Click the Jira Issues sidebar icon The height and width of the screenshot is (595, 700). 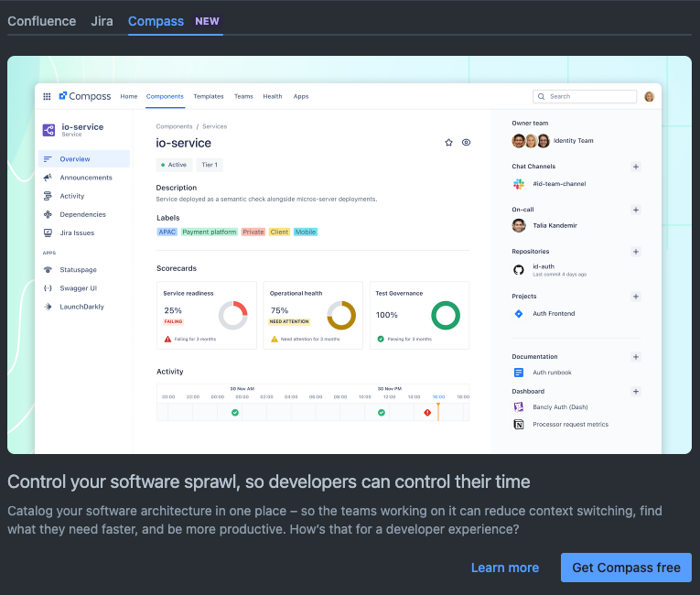(x=48, y=233)
